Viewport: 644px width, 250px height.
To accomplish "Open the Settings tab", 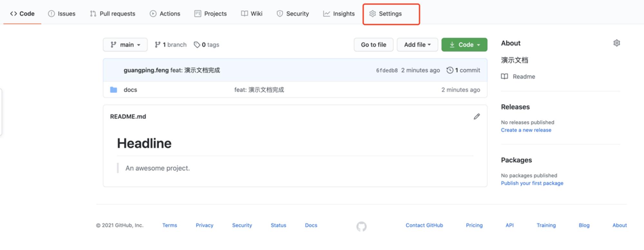I will [x=385, y=14].
